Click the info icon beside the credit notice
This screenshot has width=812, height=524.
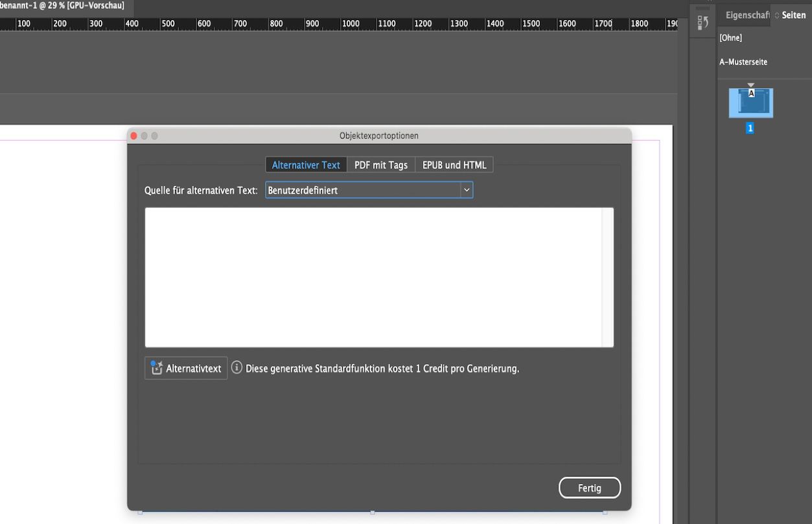coord(237,368)
